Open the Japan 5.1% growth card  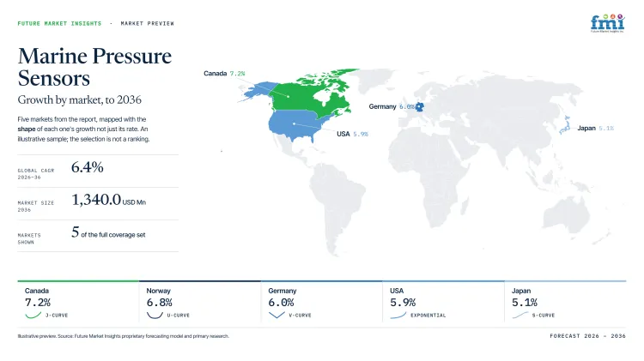point(565,302)
